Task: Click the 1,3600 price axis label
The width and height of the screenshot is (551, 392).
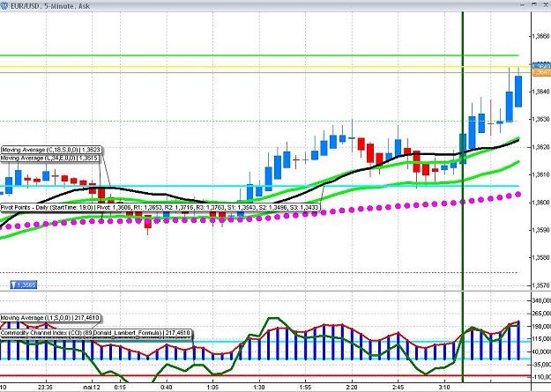Action: 540,203
